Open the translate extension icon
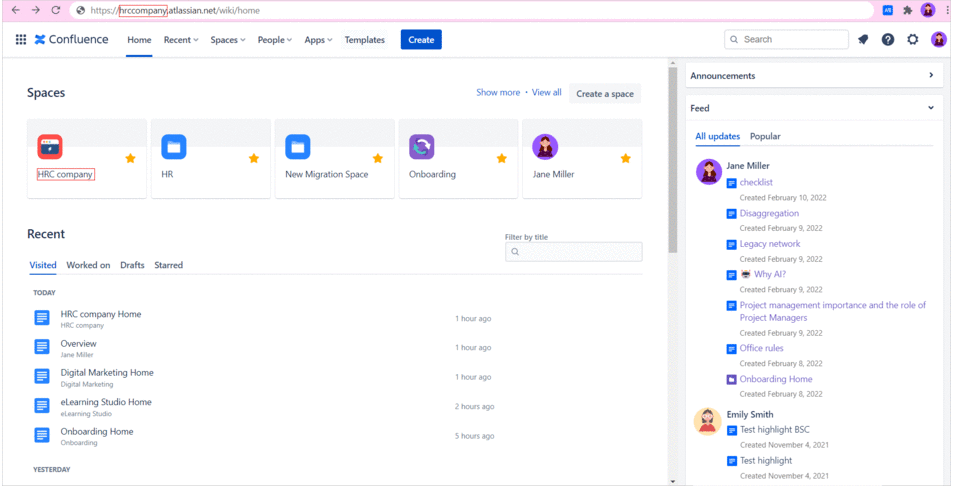 (x=888, y=10)
